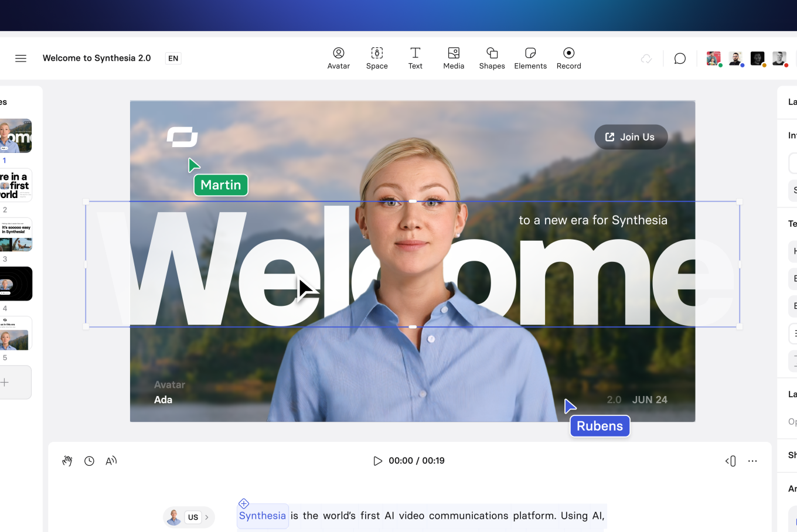The height and width of the screenshot is (532, 797).
Task: Open the voice pronunciation icon
Action: coord(111,461)
